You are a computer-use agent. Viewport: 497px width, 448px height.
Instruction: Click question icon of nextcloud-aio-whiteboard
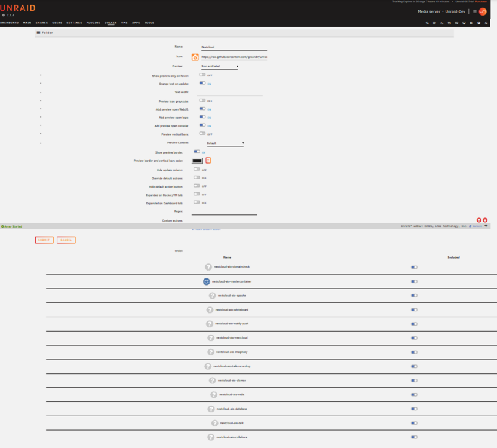(x=210, y=310)
